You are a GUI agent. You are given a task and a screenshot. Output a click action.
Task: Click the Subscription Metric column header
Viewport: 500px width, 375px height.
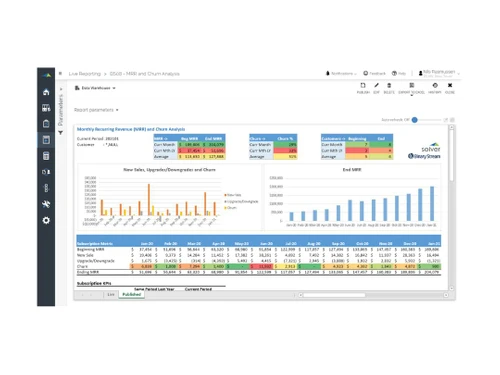click(95, 244)
